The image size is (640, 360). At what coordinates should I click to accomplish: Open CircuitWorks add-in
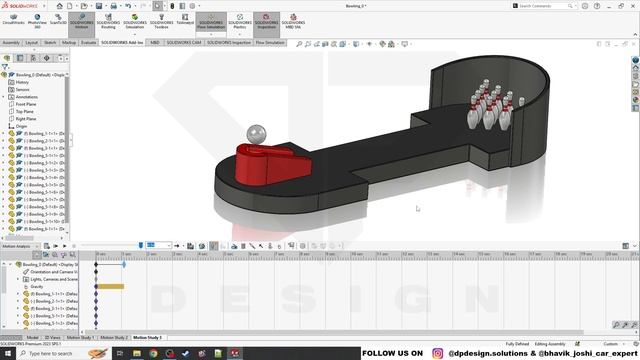click(13, 19)
